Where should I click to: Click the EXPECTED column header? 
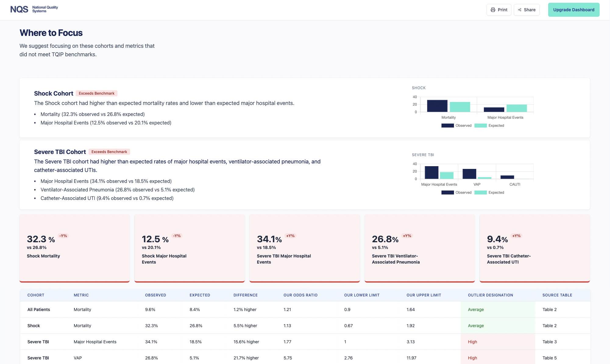click(200, 295)
